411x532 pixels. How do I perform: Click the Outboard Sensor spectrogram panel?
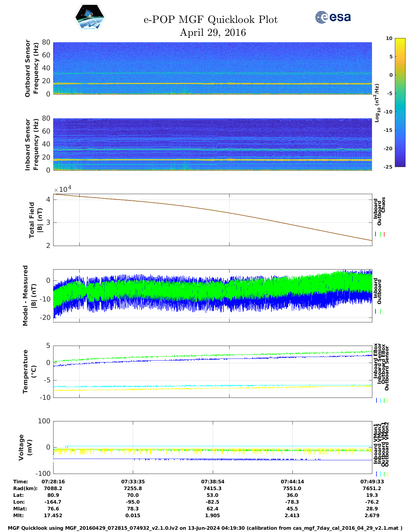pos(212,68)
